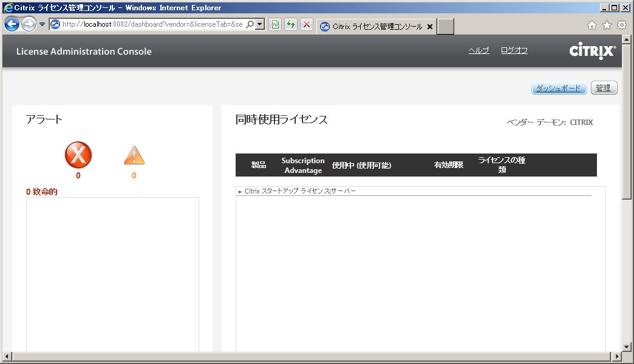Screen dimensions: 634x364
Task: Click the Compatibility View icon
Action: coord(275,24)
